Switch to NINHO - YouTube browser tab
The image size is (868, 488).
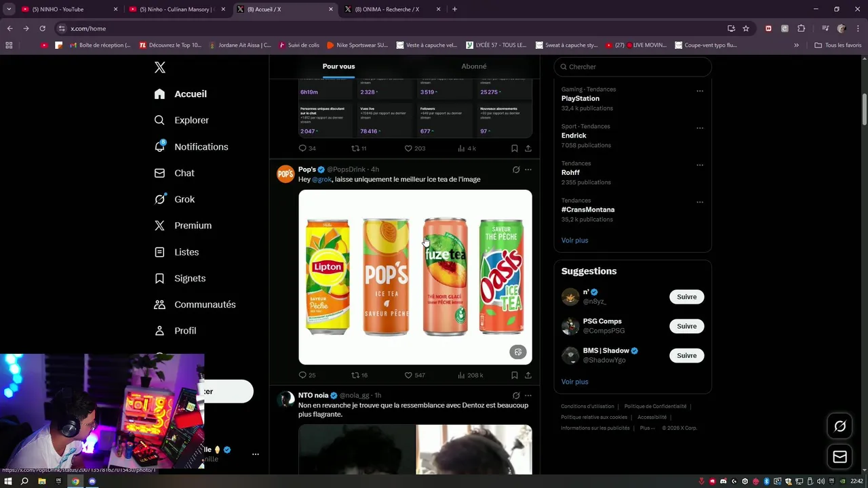pos(69,9)
